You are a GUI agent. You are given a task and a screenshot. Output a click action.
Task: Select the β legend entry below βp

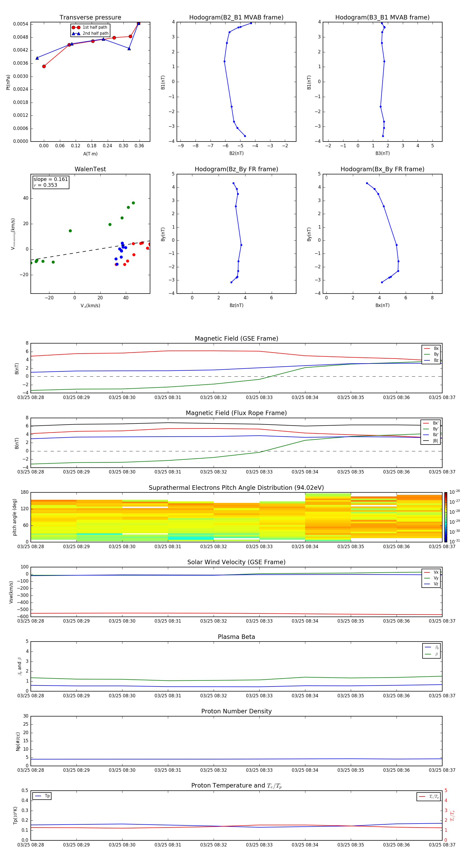tap(431, 654)
